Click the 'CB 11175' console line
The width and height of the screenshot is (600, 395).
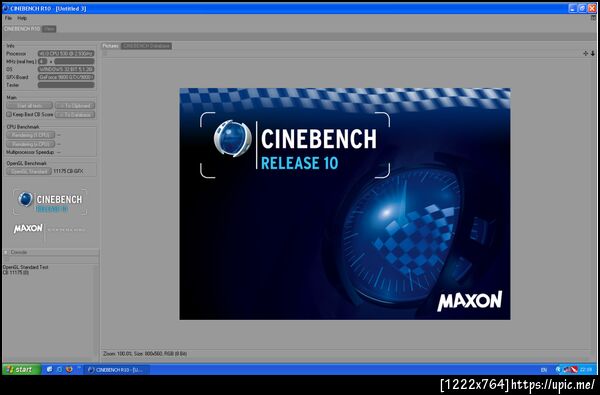point(16,272)
